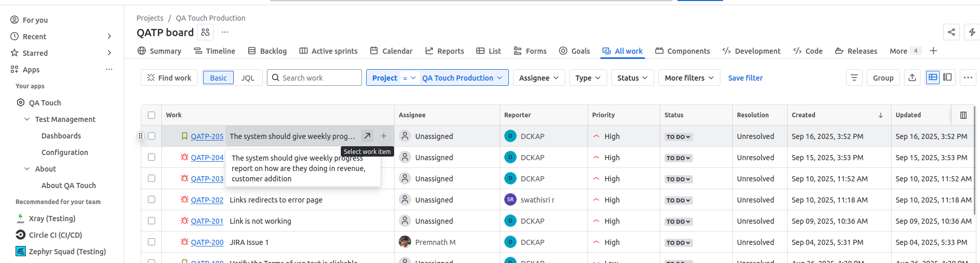The height and width of the screenshot is (263, 980).
Task: Click the Find work button
Action: (169, 78)
